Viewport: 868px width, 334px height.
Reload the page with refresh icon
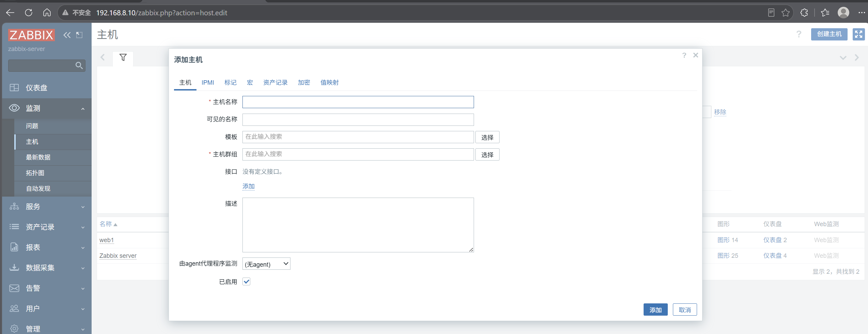pos(29,13)
